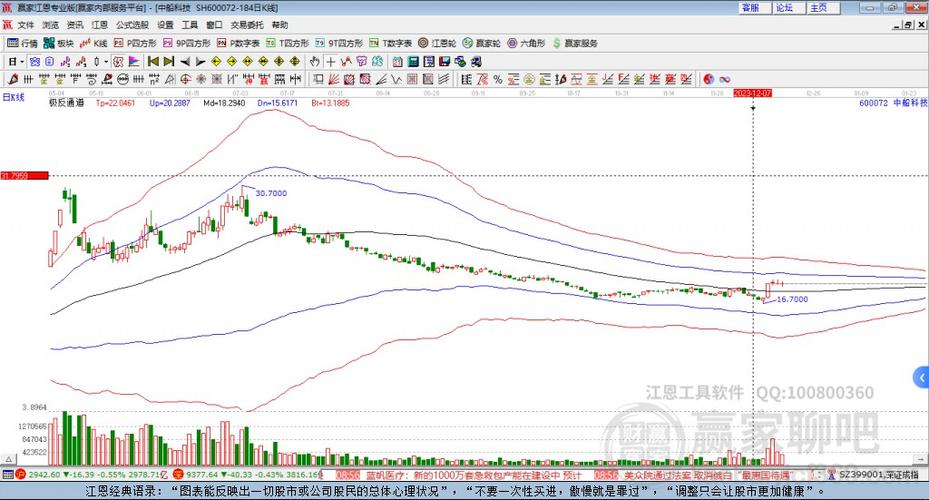Image resolution: width=929 pixels, height=500 pixels.
Task: Click the 600072 中船科技 stock label
Action: point(893,102)
